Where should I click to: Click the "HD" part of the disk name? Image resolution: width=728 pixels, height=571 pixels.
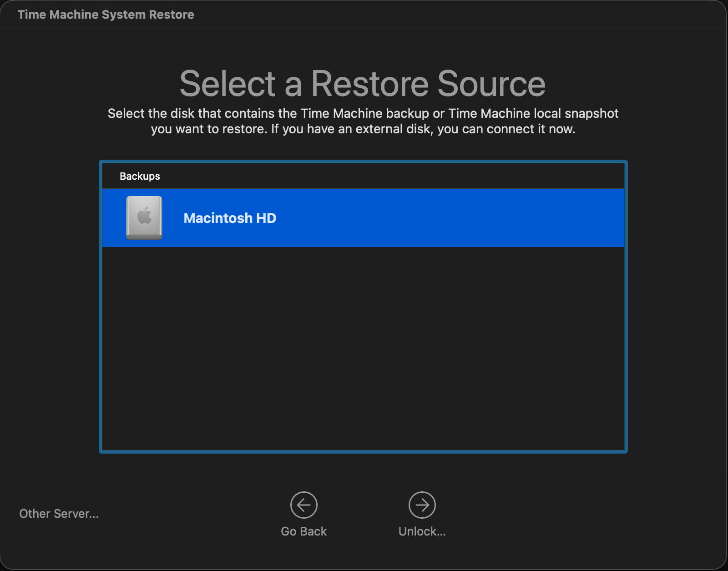point(266,218)
